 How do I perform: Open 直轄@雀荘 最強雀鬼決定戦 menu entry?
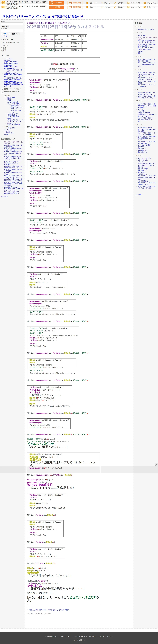13,83
